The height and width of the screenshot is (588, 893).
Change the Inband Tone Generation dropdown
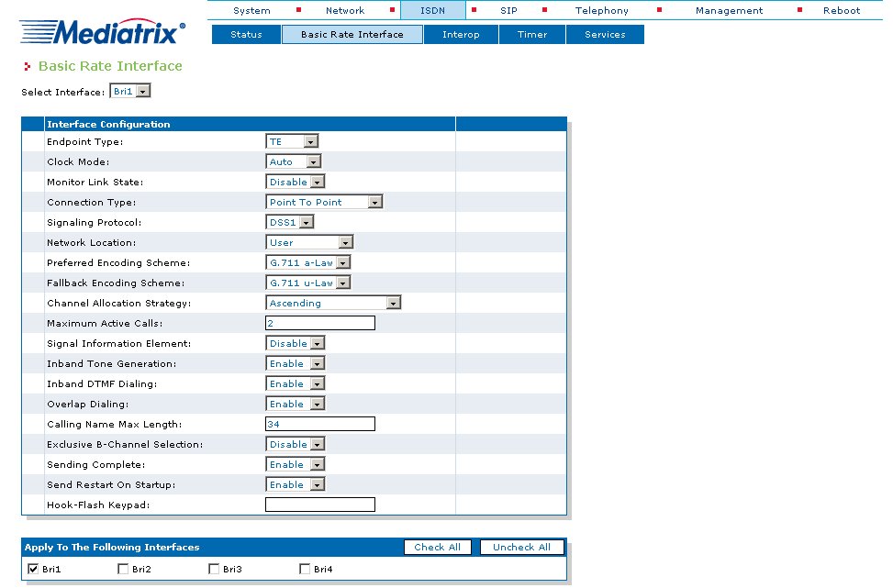click(295, 364)
